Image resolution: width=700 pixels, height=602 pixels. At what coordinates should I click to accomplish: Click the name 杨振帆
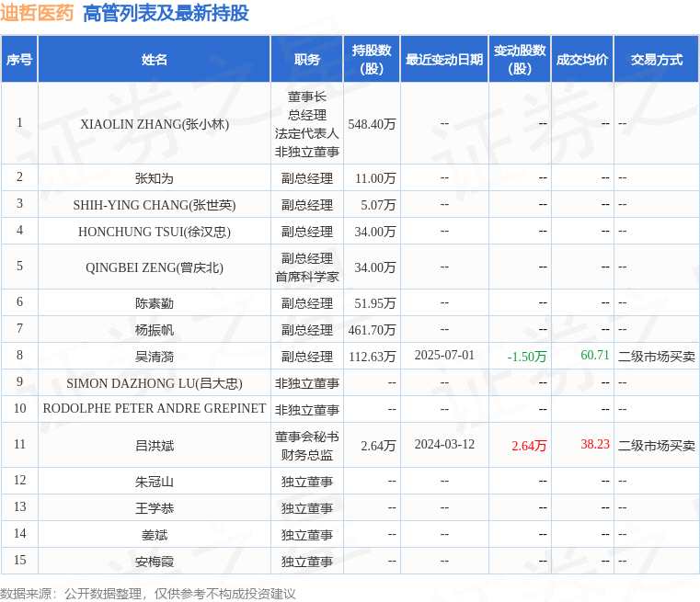155,330
